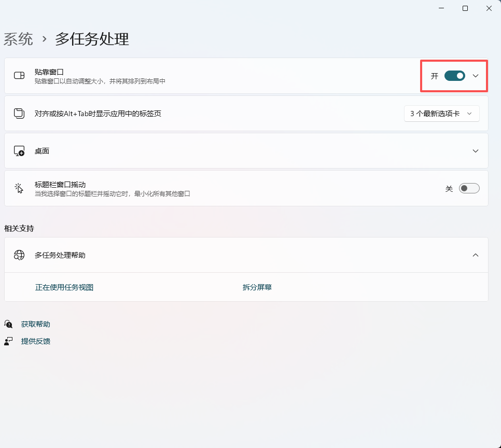The width and height of the screenshot is (501, 448).
Task: Collapse the 多任务处理帮助 section
Action: click(x=476, y=255)
